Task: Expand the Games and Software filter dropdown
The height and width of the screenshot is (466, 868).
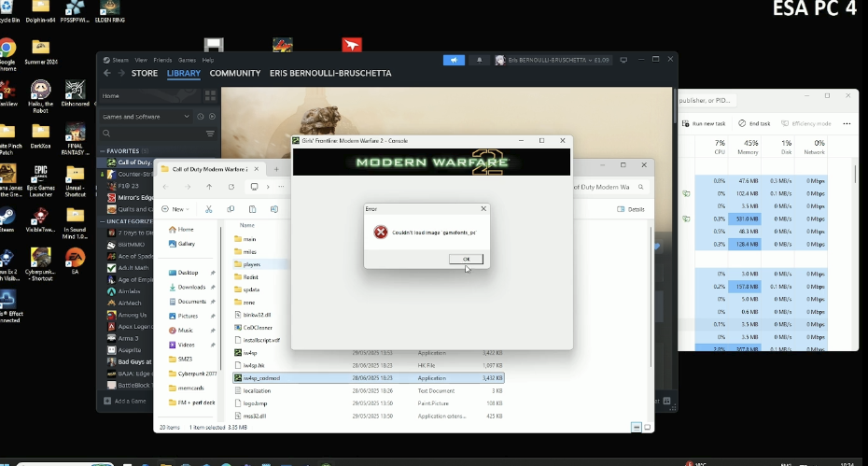Action: tap(146, 117)
